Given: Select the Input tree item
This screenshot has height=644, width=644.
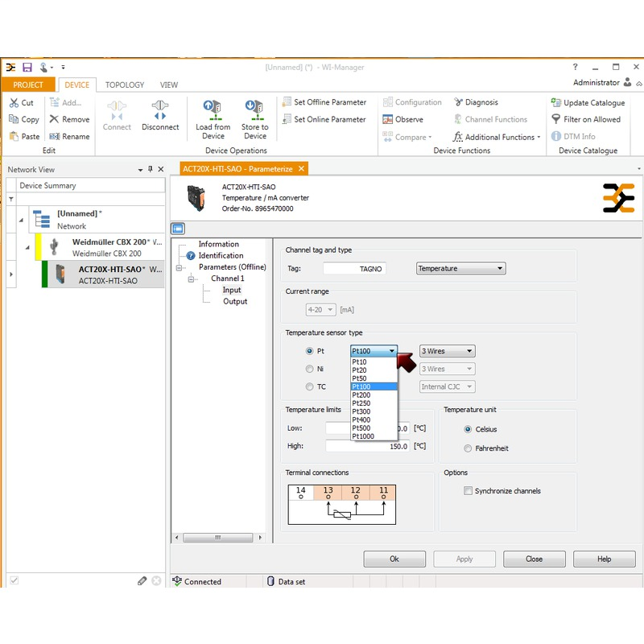Looking at the screenshot, I should pyautogui.click(x=232, y=290).
